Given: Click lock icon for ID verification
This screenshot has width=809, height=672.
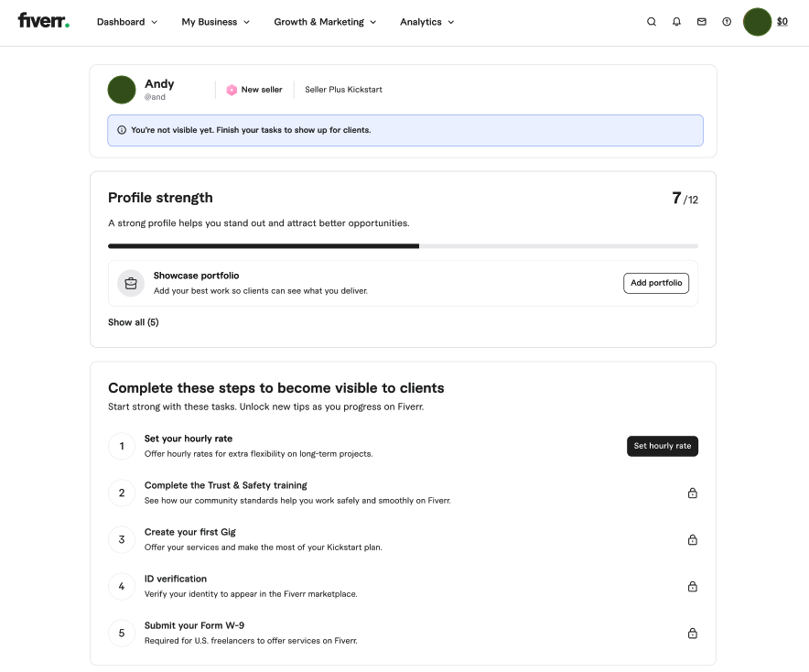Looking at the screenshot, I should [693, 586].
